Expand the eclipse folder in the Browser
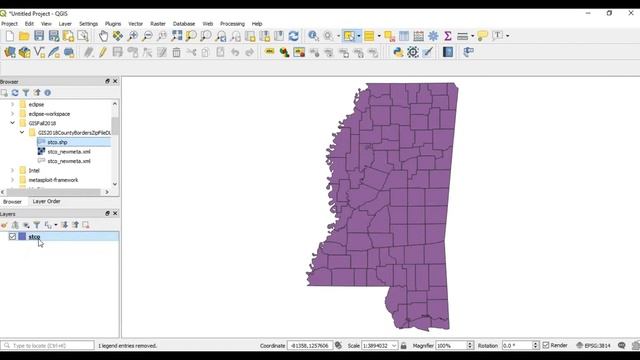Image resolution: width=640 pixels, height=360 pixels. [x=12, y=104]
